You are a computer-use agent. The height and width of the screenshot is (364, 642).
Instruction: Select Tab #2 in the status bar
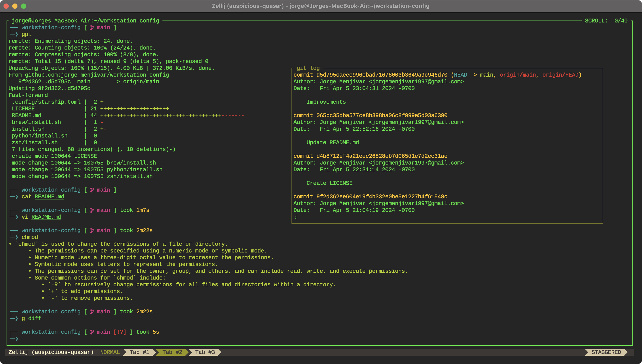[x=172, y=352]
